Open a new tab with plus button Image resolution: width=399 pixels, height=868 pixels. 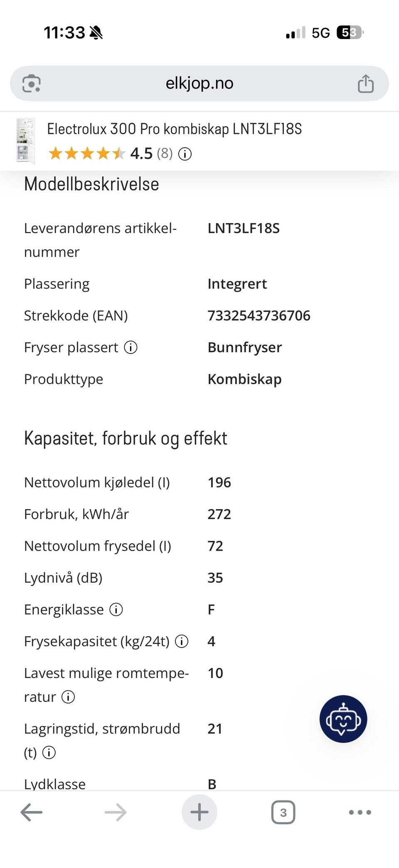199,812
